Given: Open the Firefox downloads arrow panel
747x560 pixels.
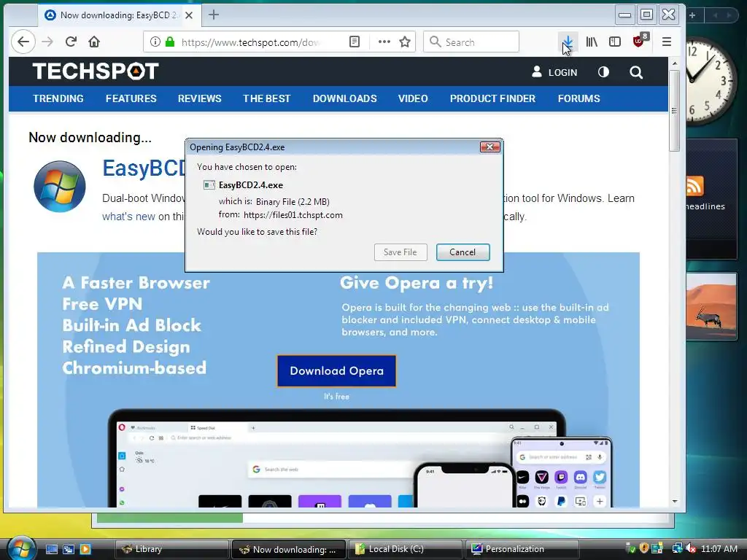Looking at the screenshot, I should [x=568, y=42].
